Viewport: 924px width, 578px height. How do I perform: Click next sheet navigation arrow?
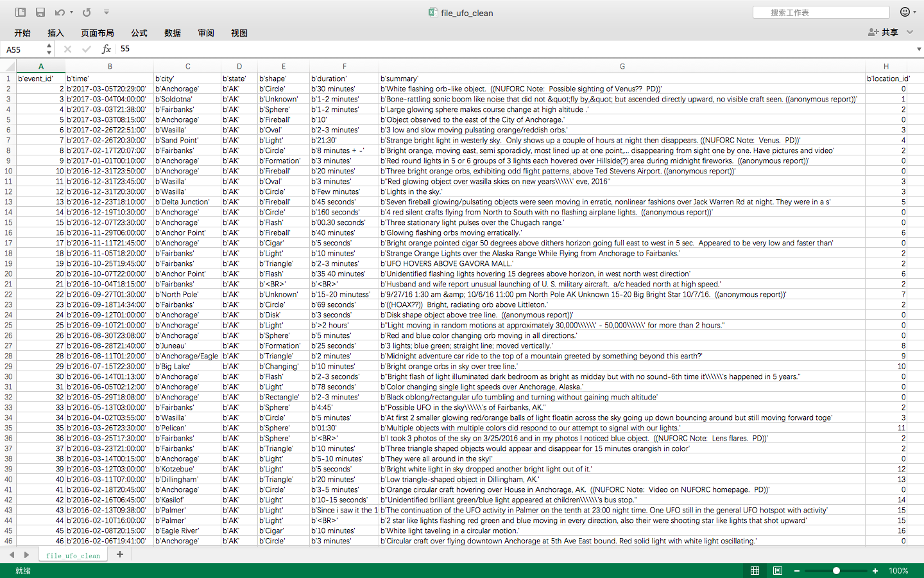(x=26, y=555)
